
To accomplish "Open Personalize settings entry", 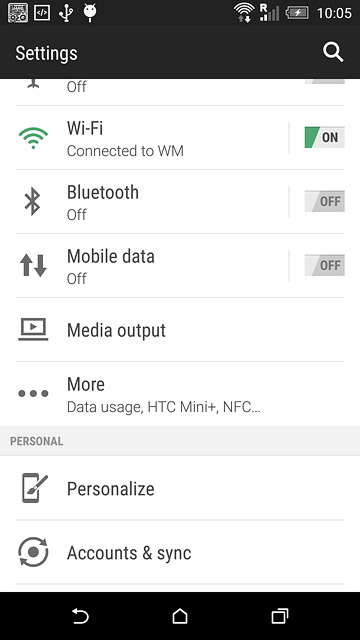I will [180, 488].
